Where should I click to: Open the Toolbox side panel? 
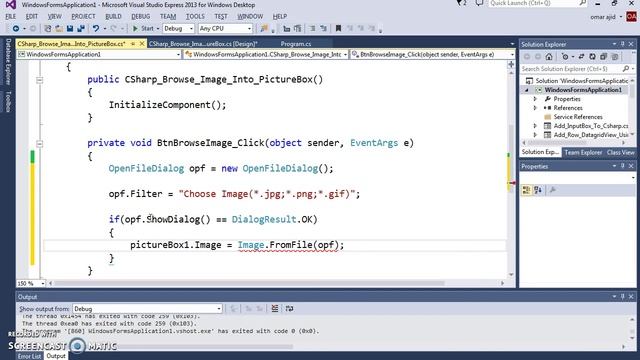click(8, 102)
